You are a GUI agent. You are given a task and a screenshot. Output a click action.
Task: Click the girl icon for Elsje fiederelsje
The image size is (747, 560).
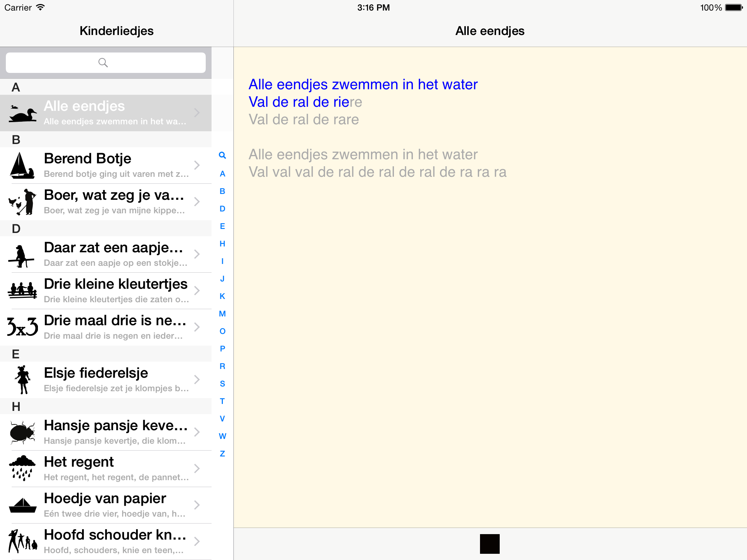(x=23, y=380)
